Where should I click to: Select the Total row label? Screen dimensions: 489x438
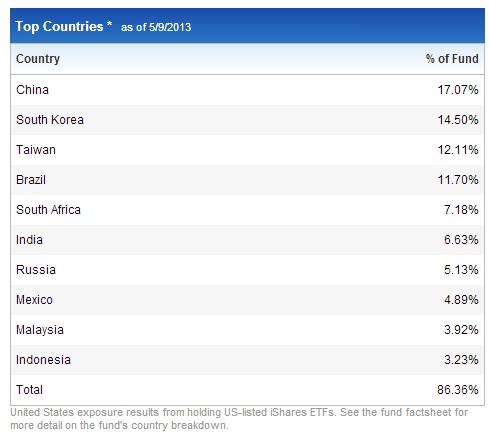click(29, 390)
